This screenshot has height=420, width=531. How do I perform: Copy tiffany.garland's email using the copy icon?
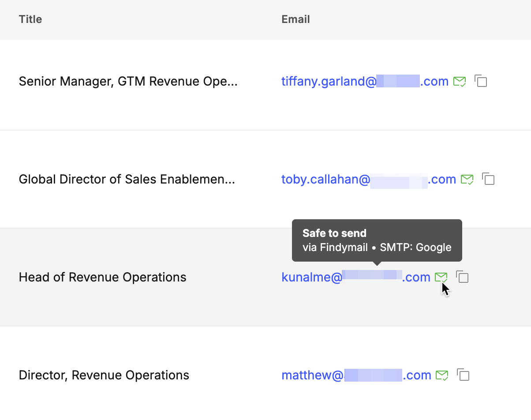481,81
